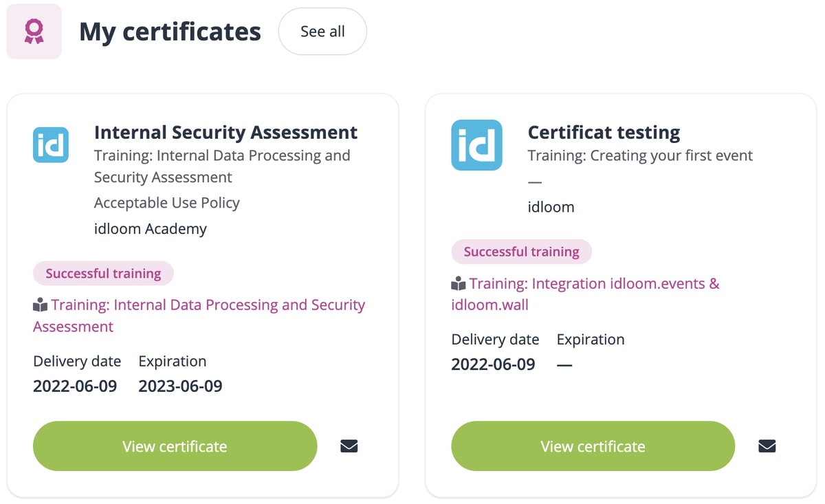Open the envelope icon on the Certificat testing card

767,446
